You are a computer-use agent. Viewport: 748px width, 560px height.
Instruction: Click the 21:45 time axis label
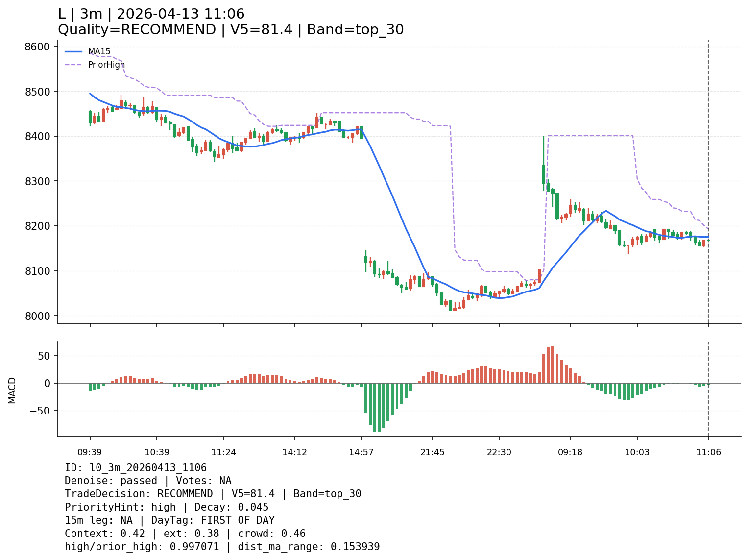coord(432,452)
